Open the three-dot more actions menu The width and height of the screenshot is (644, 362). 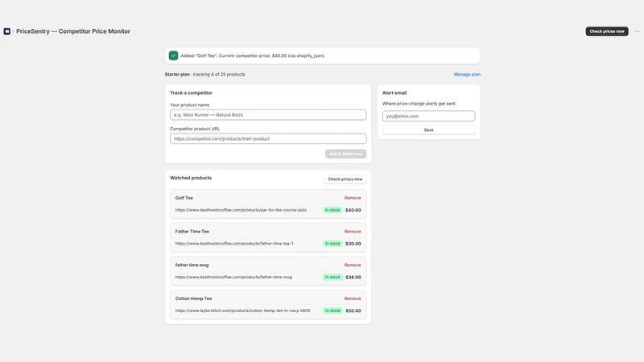click(637, 31)
